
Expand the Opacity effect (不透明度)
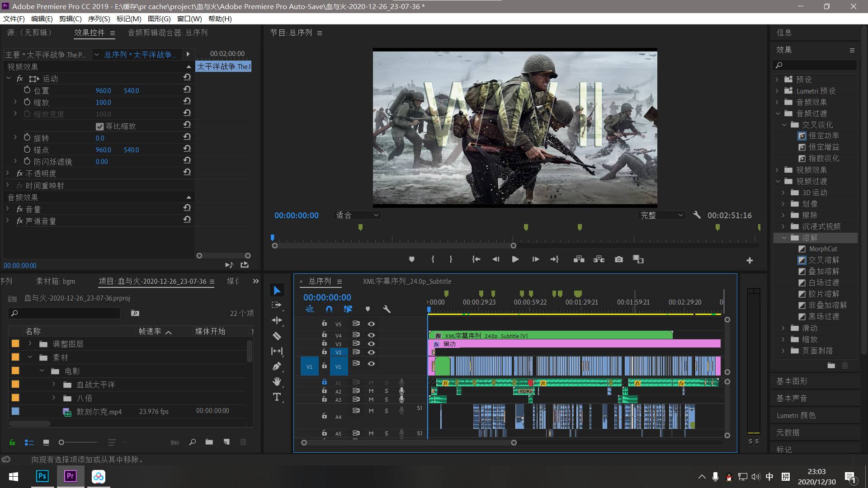(8, 173)
